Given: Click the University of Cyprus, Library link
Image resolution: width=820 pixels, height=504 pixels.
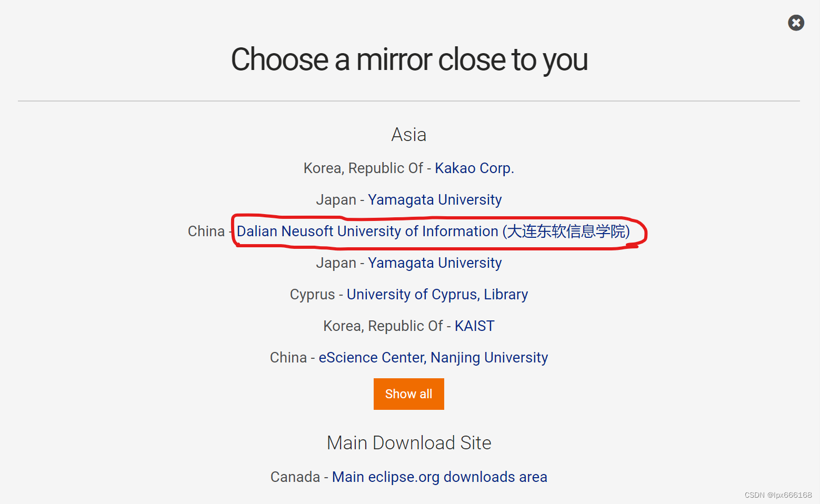Looking at the screenshot, I should (x=437, y=294).
